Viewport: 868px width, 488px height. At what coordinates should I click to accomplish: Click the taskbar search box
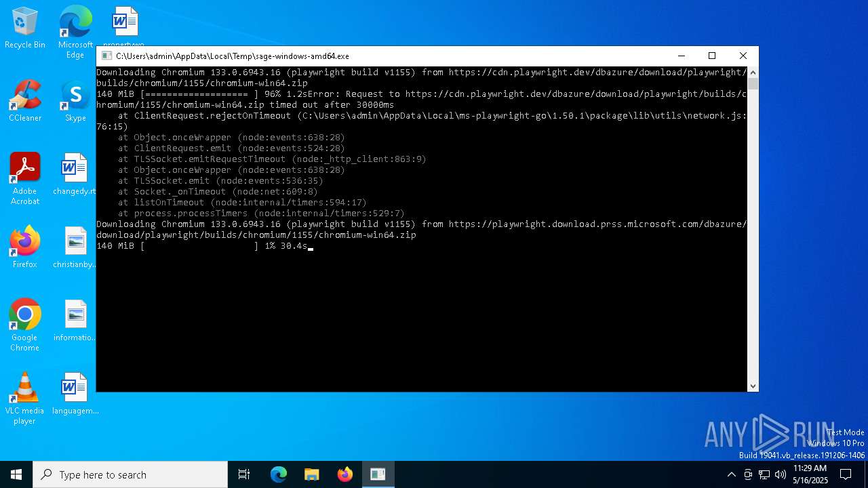point(130,474)
